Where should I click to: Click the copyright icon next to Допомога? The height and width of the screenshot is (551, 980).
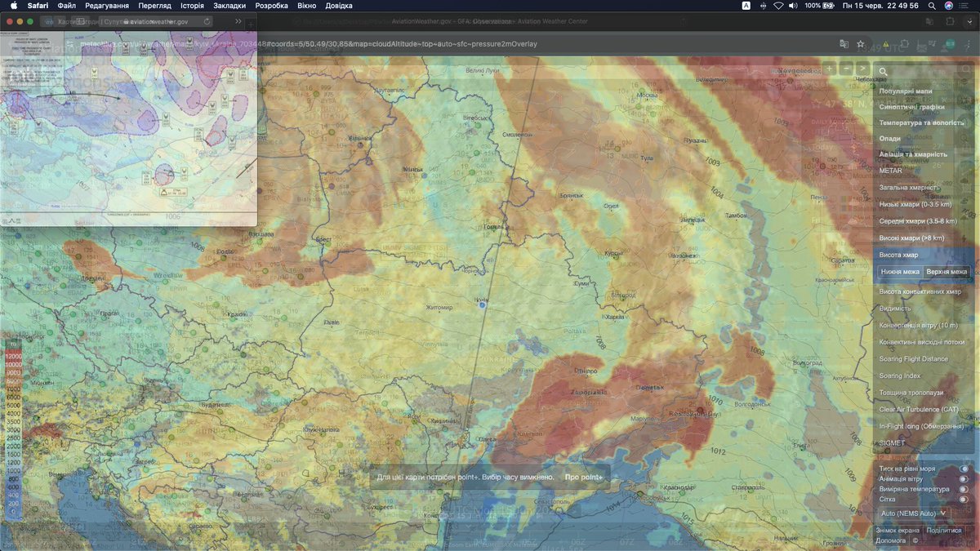pos(915,540)
